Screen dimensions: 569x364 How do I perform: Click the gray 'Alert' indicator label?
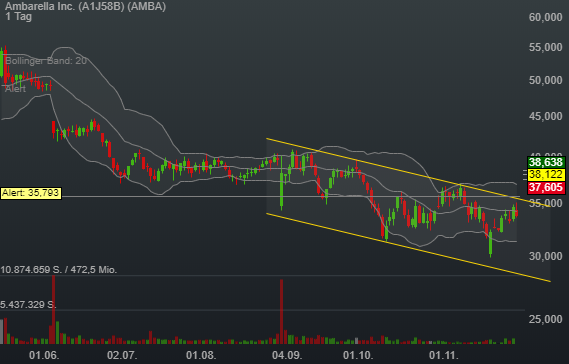coord(15,89)
